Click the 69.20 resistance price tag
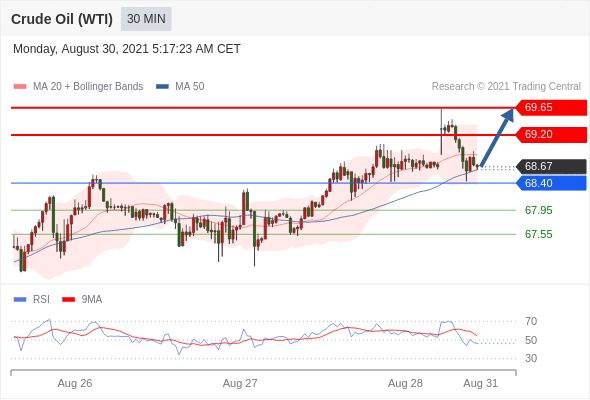The height and width of the screenshot is (400, 590). [x=551, y=135]
